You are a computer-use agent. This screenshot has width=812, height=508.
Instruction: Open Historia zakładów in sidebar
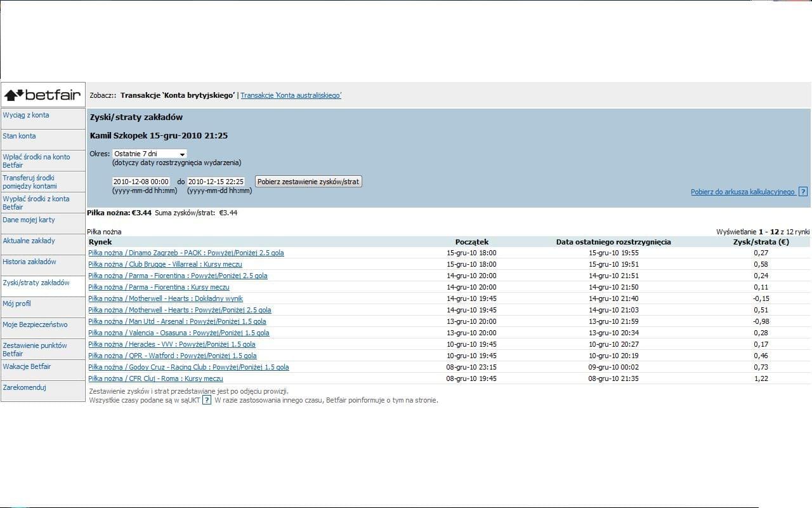[29, 262]
